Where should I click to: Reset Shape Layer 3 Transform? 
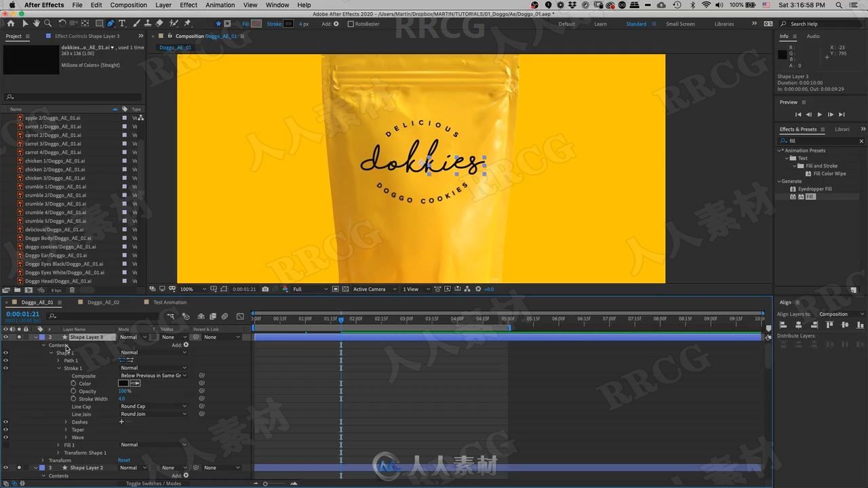click(x=124, y=460)
